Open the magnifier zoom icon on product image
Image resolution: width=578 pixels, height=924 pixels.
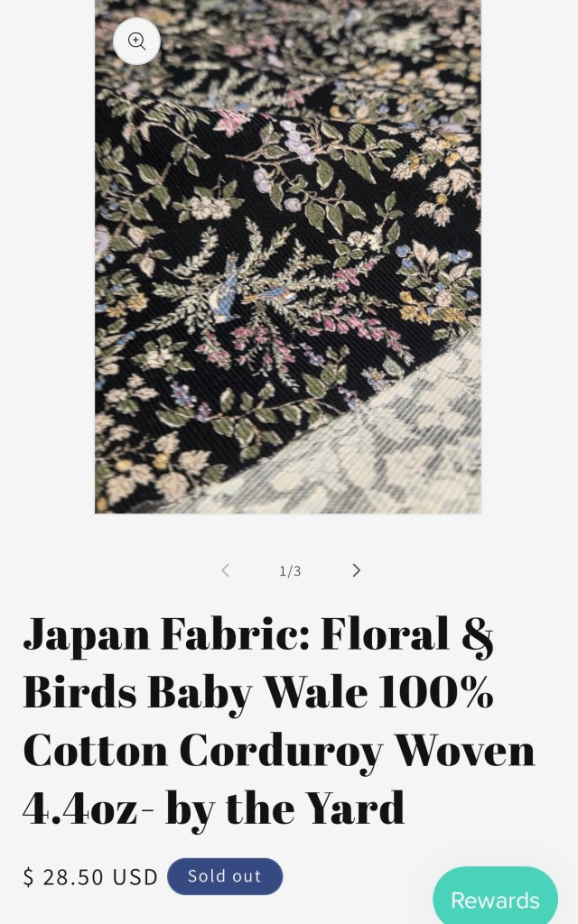pos(137,42)
